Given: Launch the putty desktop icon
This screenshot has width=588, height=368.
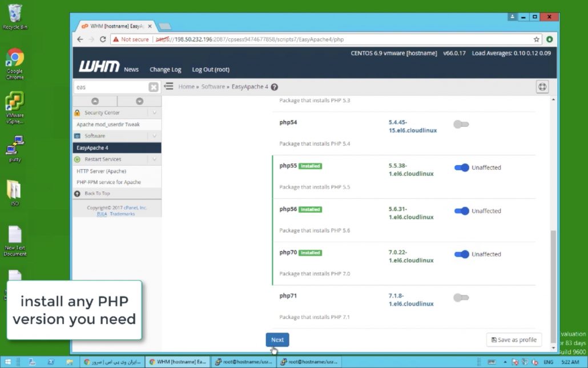Looking at the screenshot, I should coord(15,148).
